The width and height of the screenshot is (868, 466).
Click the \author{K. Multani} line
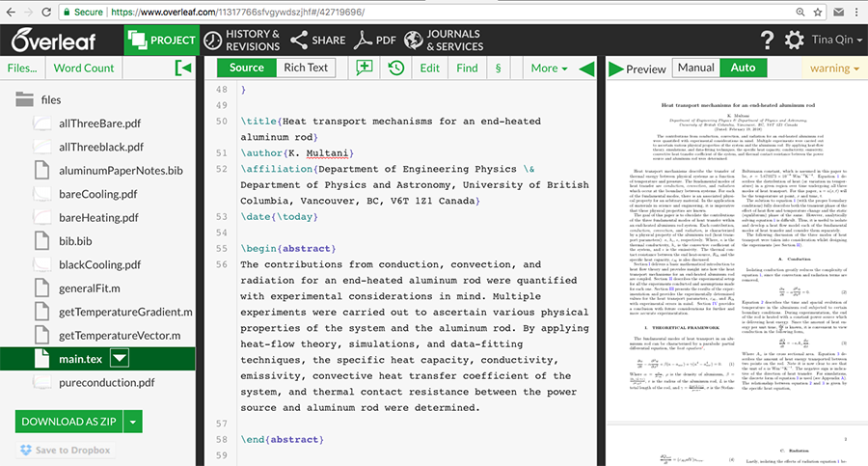pos(297,153)
